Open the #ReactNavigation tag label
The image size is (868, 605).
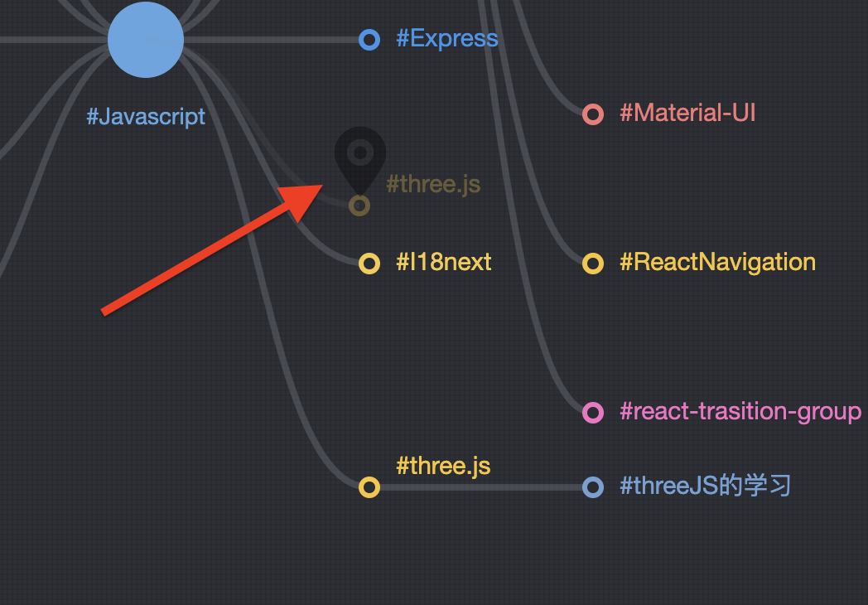click(718, 262)
